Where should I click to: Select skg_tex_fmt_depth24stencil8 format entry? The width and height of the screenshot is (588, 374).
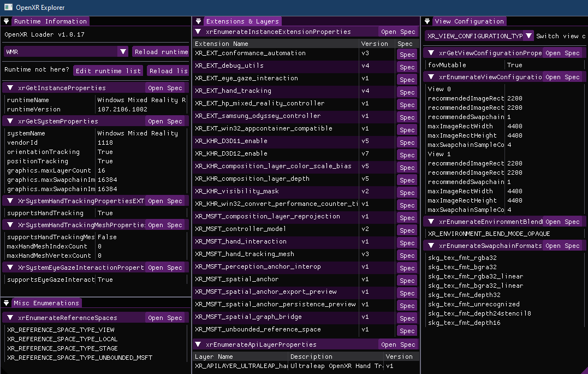point(479,313)
